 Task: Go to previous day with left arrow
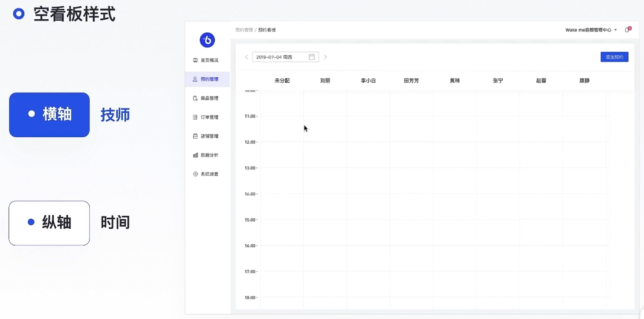[x=247, y=57]
